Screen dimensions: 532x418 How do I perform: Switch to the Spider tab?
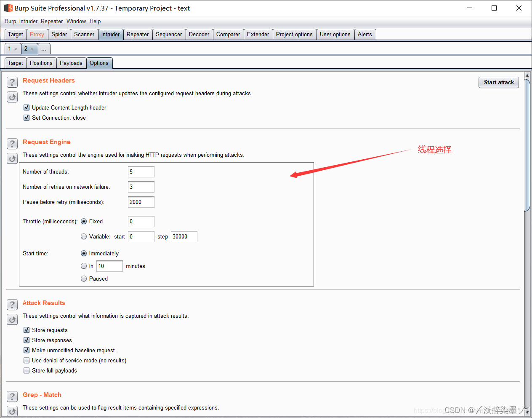(x=59, y=35)
